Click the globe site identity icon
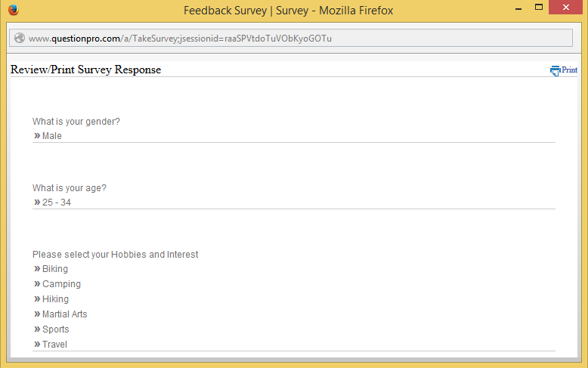The width and height of the screenshot is (588, 368). (x=20, y=38)
